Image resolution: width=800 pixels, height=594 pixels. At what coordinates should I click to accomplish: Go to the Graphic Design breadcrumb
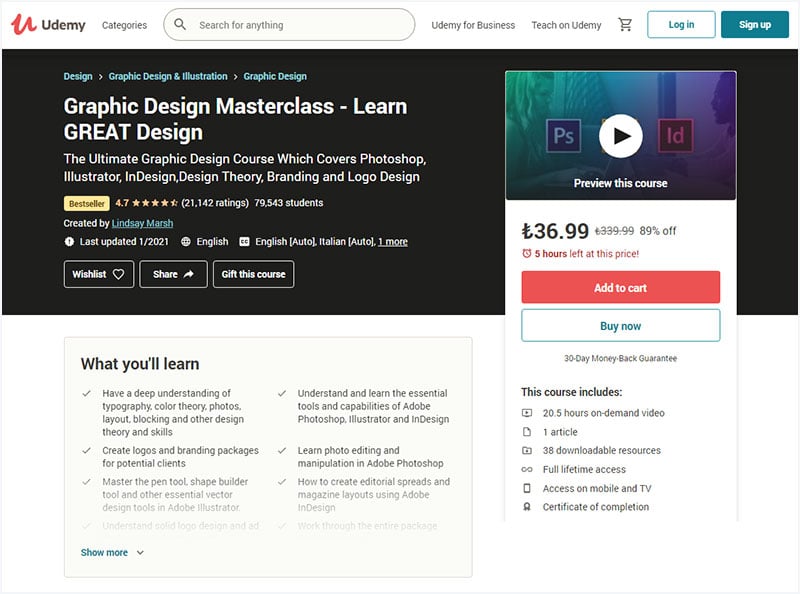coord(275,76)
